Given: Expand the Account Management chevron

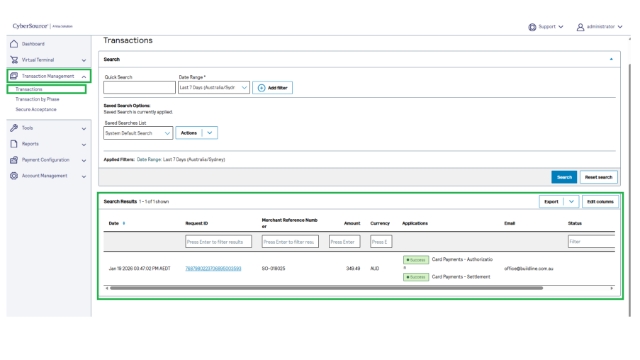Looking at the screenshot, I should [84, 176].
